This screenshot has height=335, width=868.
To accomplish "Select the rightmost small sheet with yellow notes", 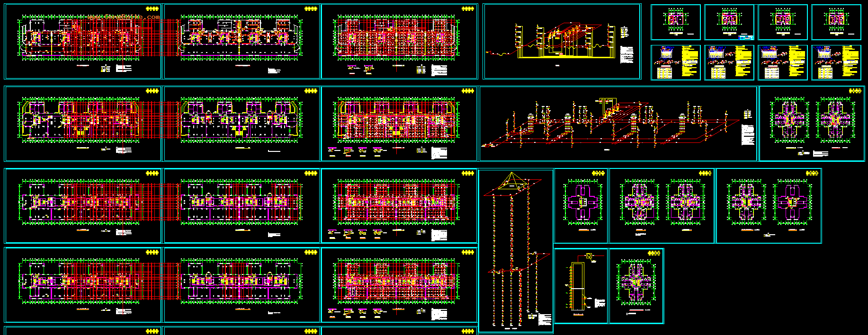I will click(836, 62).
